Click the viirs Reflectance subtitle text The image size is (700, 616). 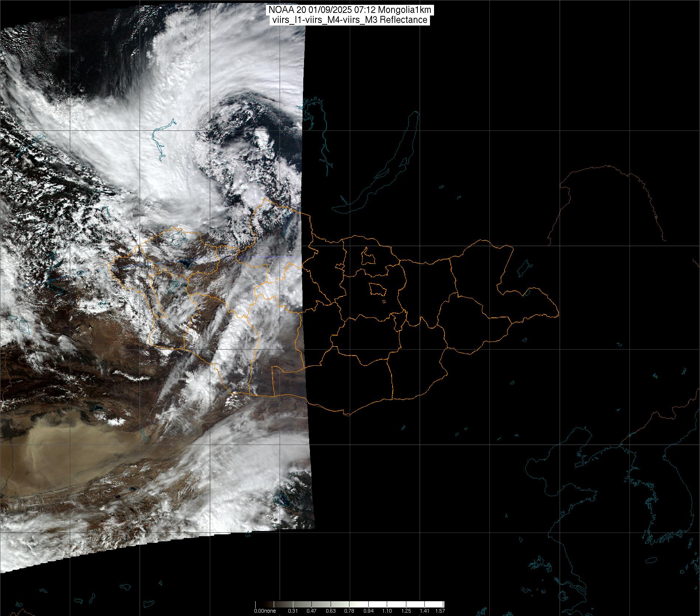(x=349, y=20)
